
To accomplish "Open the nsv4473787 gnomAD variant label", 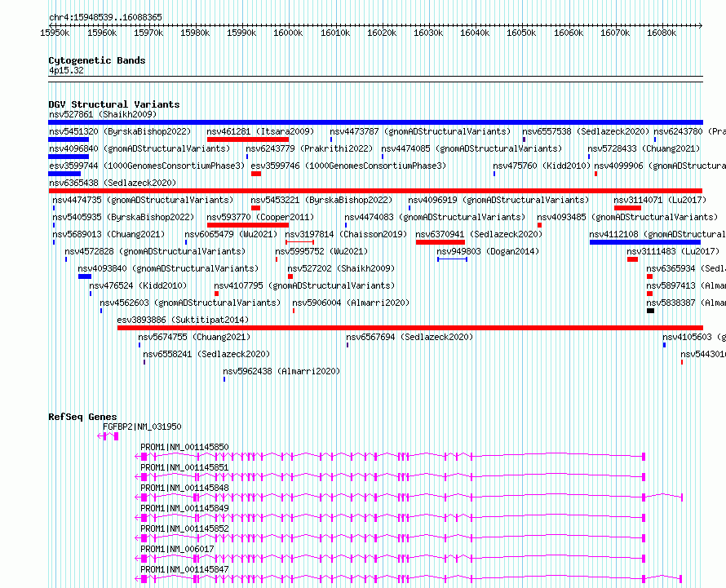I will [420, 131].
